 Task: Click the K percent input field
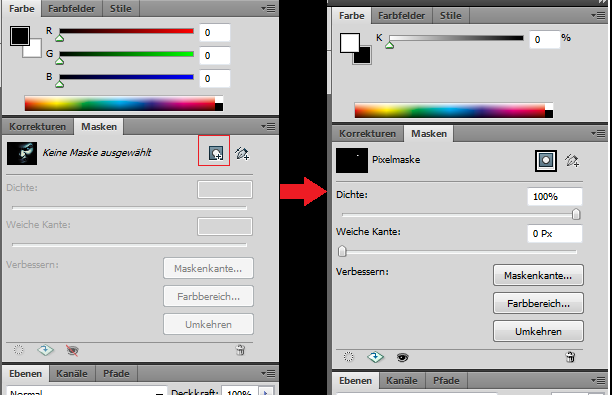[544, 39]
